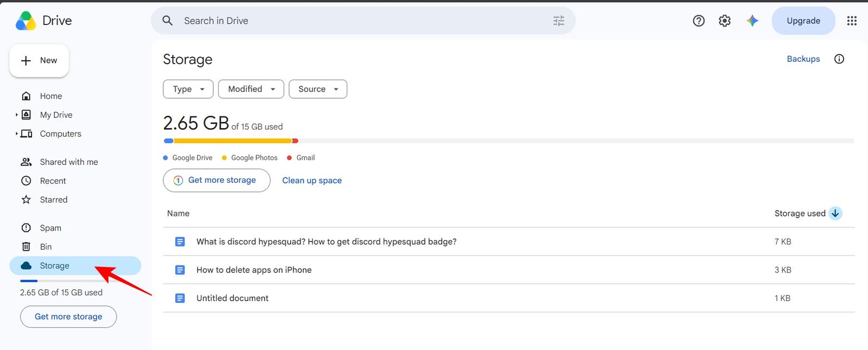Focus the Search in Drive field
Image resolution: width=868 pixels, height=350 pixels.
(363, 21)
